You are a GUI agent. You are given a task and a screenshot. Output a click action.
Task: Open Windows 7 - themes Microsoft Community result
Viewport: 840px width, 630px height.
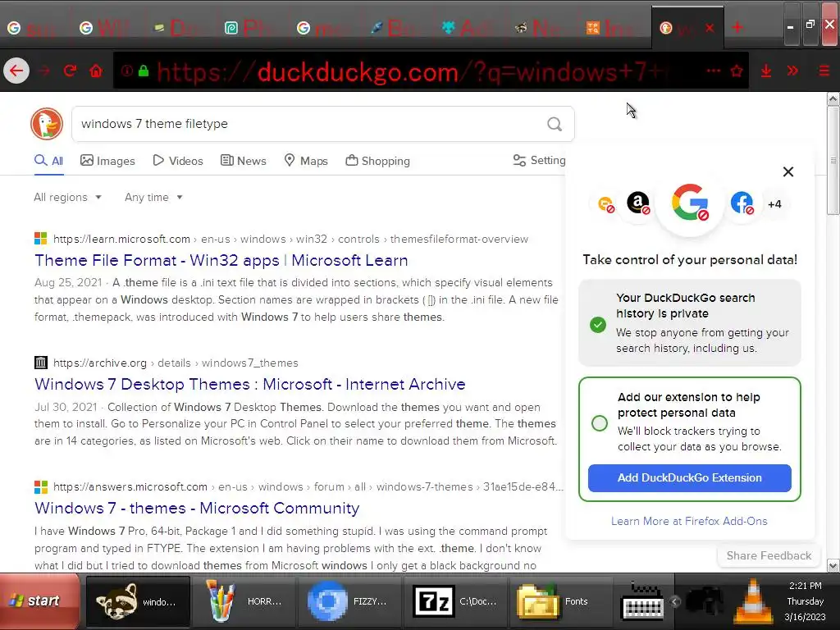tap(197, 508)
